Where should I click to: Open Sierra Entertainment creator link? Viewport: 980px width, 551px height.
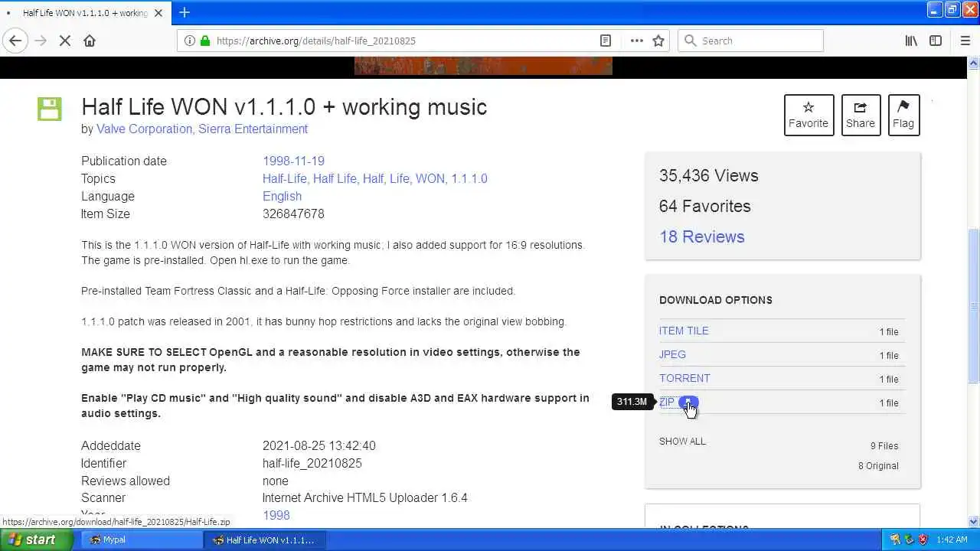pos(253,129)
